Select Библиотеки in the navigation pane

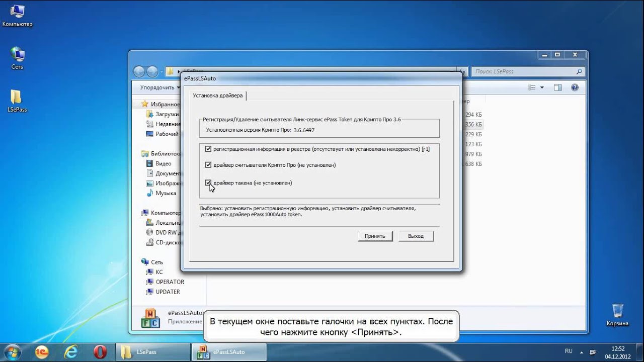tap(161, 154)
